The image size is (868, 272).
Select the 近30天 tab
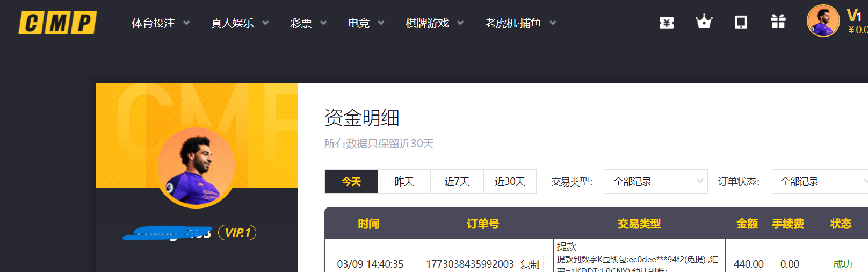[x=510, y=182]
